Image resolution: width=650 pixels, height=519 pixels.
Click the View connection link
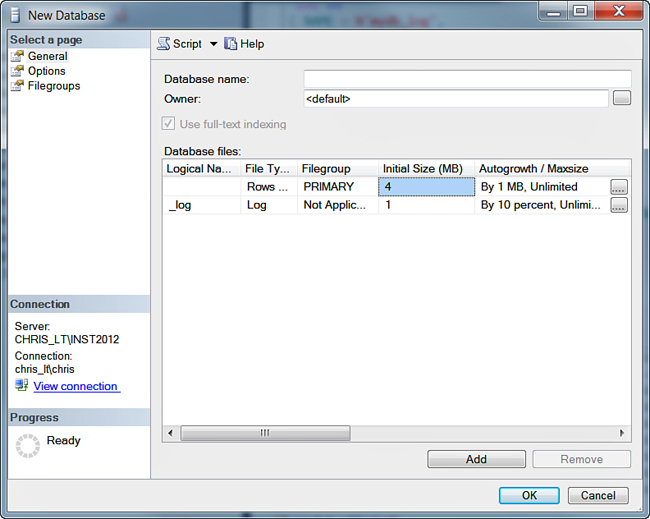click(x=75, y=386)
